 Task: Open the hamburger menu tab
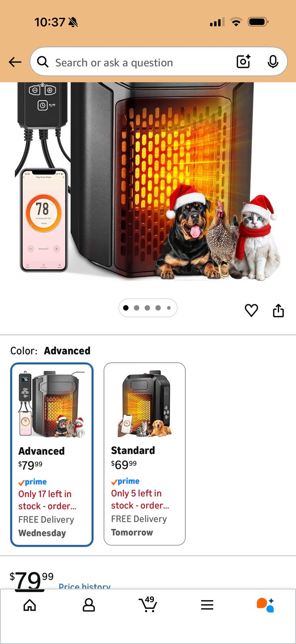(x=207, y=605)
